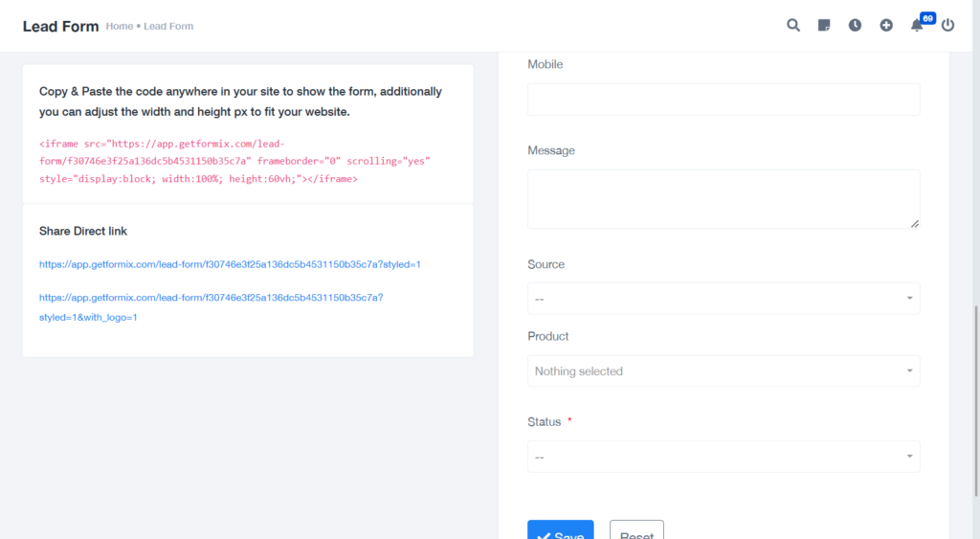Open the timer clock icon
980x539 pixels.
(x=855, y=25)
